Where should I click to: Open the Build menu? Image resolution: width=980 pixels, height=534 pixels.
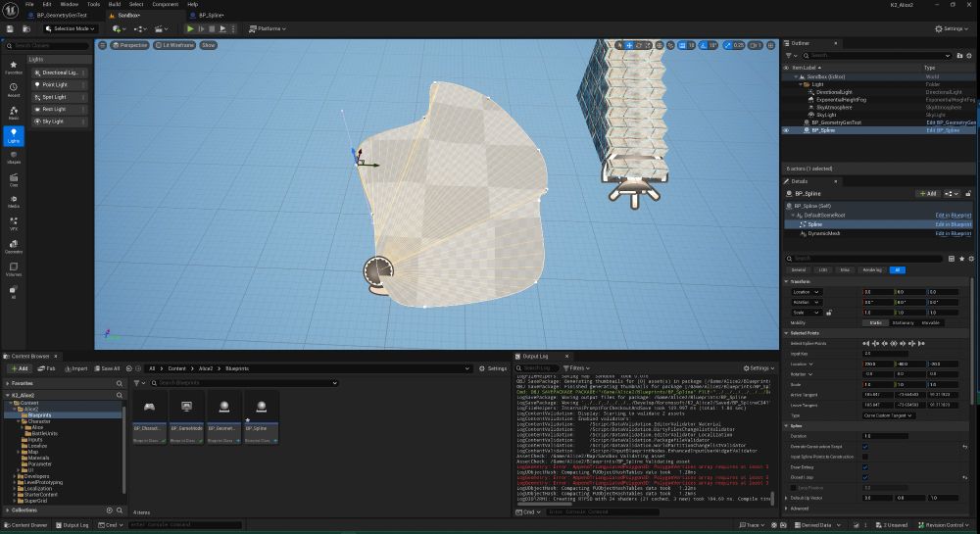pos(115,4)
